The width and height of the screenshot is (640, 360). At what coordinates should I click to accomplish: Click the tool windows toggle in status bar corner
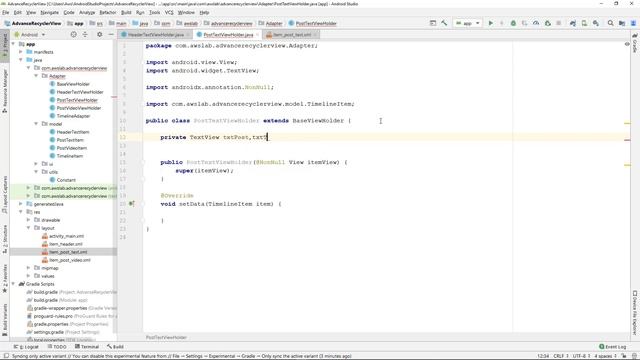(6, 356)
